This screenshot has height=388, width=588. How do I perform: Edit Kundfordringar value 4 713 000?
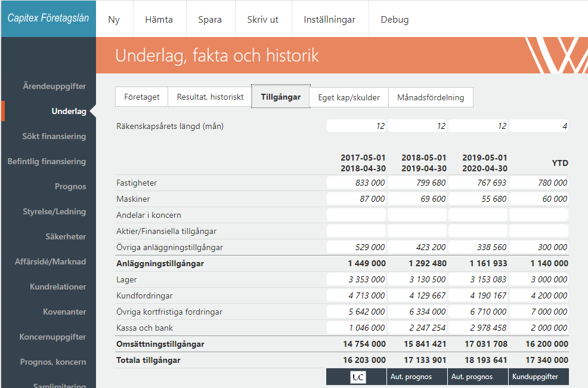(356, 295)
